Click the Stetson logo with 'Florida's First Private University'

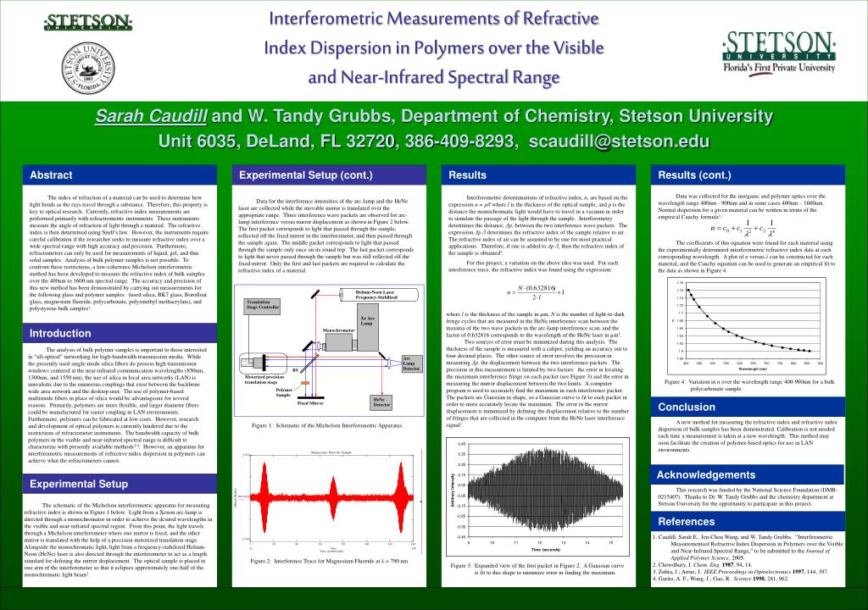780,53
